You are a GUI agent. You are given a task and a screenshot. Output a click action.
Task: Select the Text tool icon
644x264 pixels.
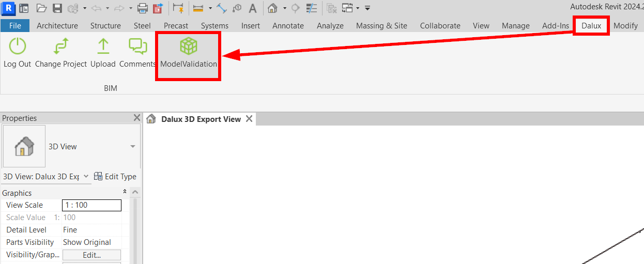pyautogui.click(x=252, y=8)
